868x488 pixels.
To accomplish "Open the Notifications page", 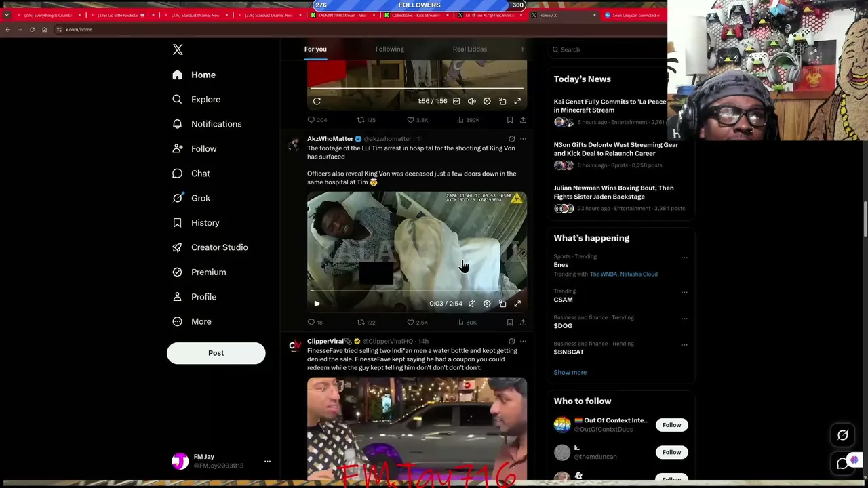I will tap(207, 124).
